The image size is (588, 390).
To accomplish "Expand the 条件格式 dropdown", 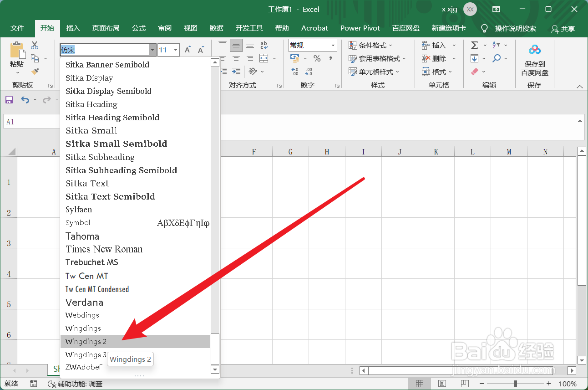I will [x=390, y=46].
